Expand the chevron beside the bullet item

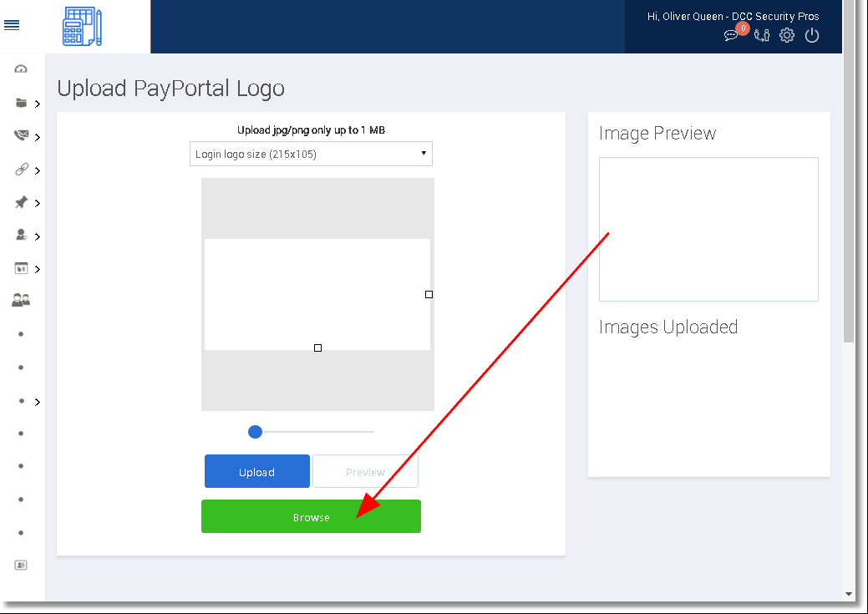tap(37, 403)
